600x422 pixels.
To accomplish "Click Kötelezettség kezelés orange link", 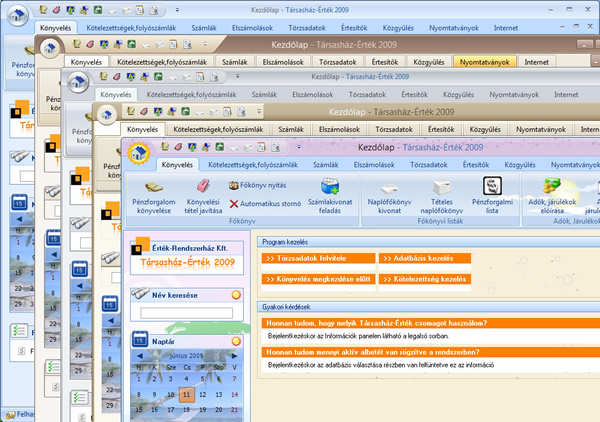I will click(x=425, y=279).
